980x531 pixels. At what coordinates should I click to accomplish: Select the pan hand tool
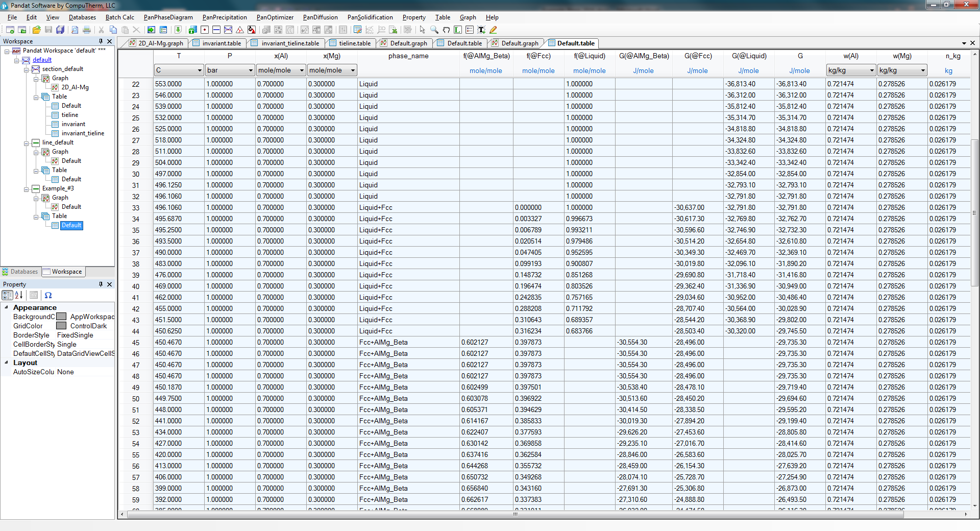click(446, 30)
